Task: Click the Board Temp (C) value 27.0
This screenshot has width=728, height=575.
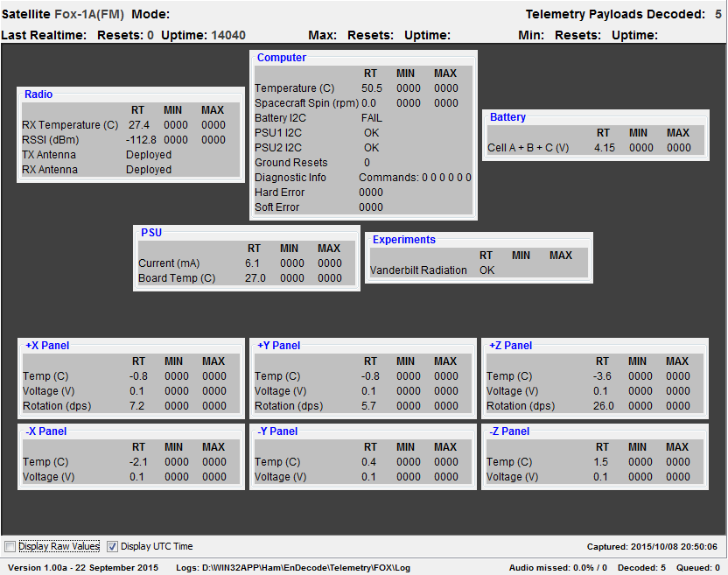Action: 255,278
